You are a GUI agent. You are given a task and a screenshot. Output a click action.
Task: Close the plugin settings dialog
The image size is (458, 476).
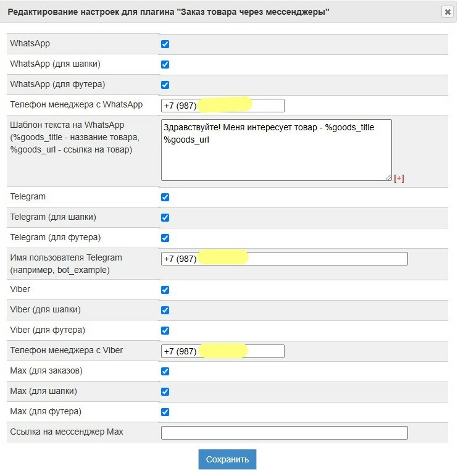point(446,12)
